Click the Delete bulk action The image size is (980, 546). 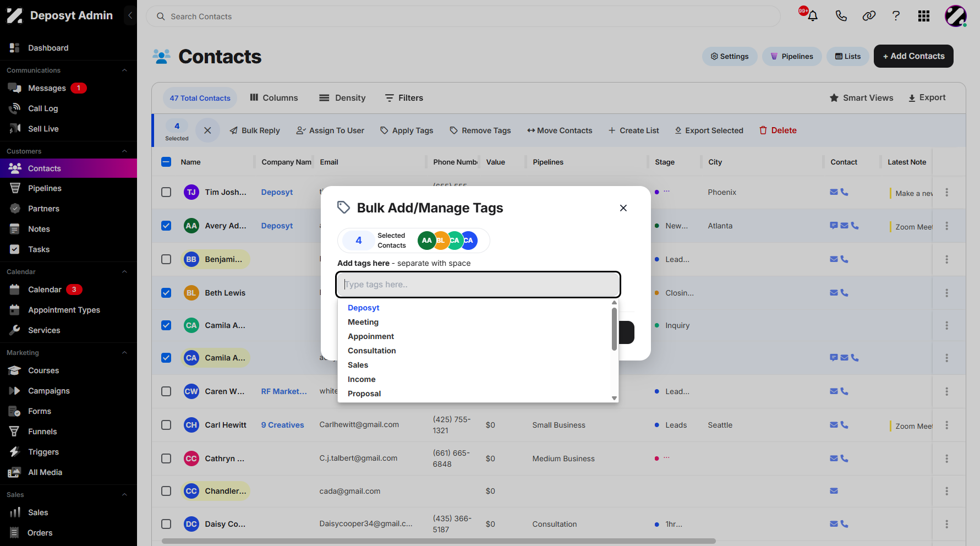point(778,130)
